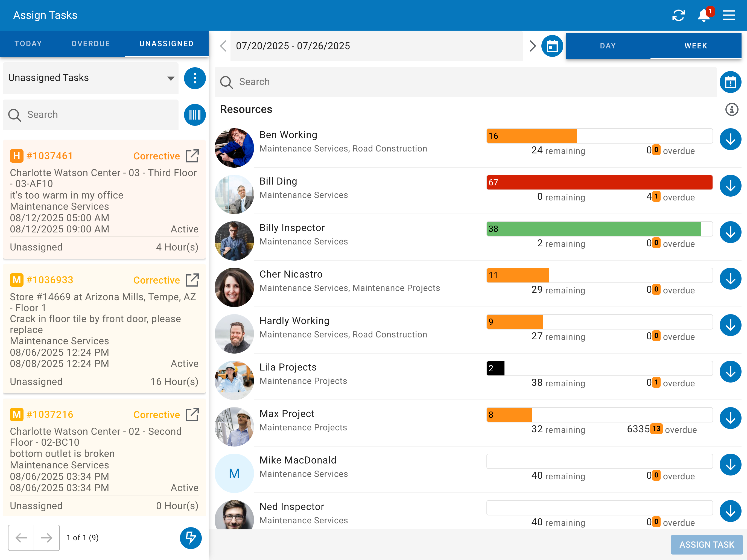Select the 'bottom outlet is broken' text
The width and height of the screenshot is (747, 560).
tap(62, 454)
